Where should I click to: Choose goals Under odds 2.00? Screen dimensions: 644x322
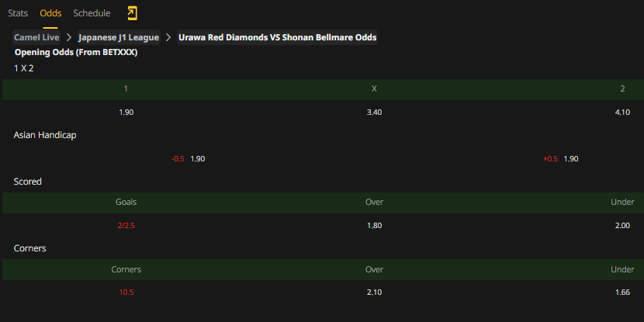(622, 226)
